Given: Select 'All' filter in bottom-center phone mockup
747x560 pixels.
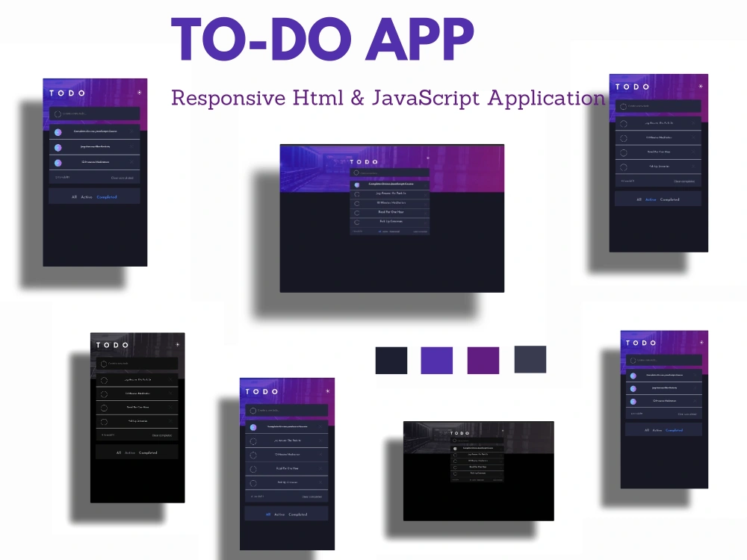Looking at the screenshot, I should point(268,514).
